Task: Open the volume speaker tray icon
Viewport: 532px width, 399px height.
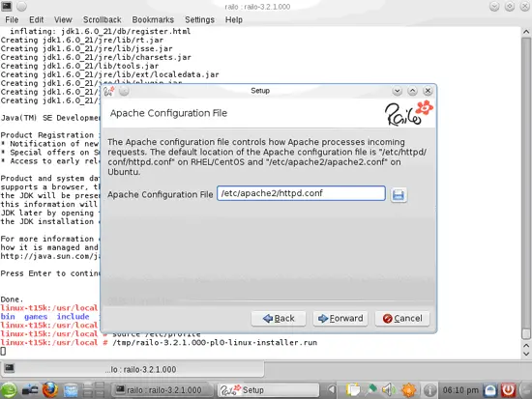Action: tap(389, 390)
